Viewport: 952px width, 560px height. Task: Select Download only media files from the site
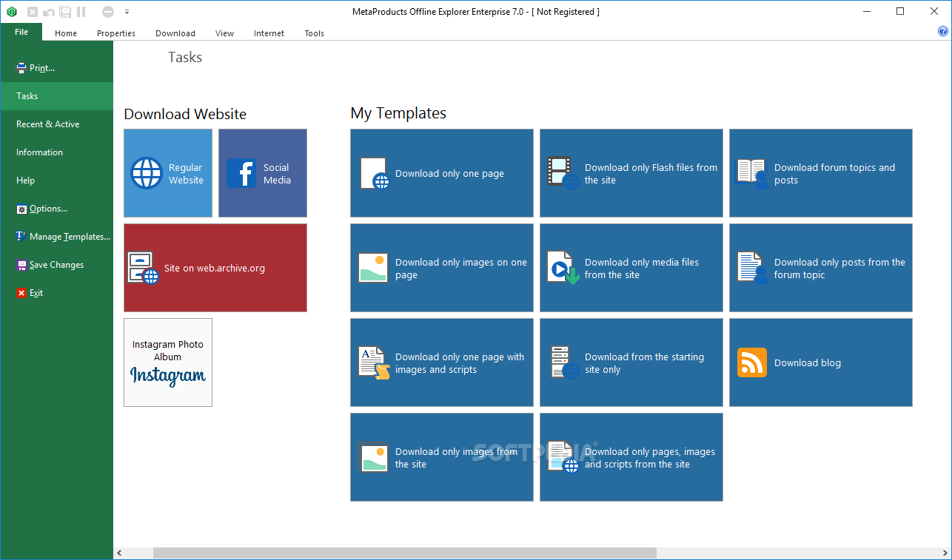pyautogui.click(x=631, y=268)
